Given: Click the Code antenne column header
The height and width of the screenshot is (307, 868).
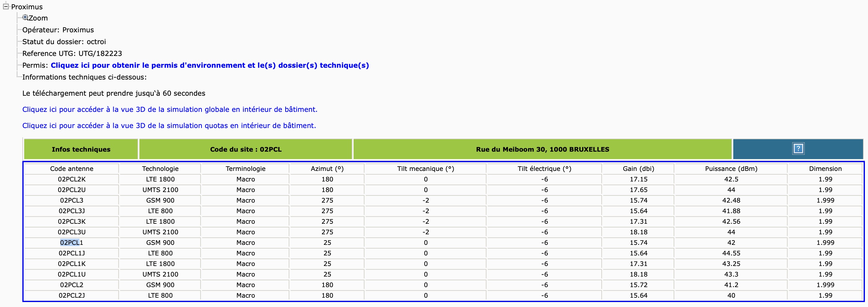Looking at the screenshot, I should 72,169.
